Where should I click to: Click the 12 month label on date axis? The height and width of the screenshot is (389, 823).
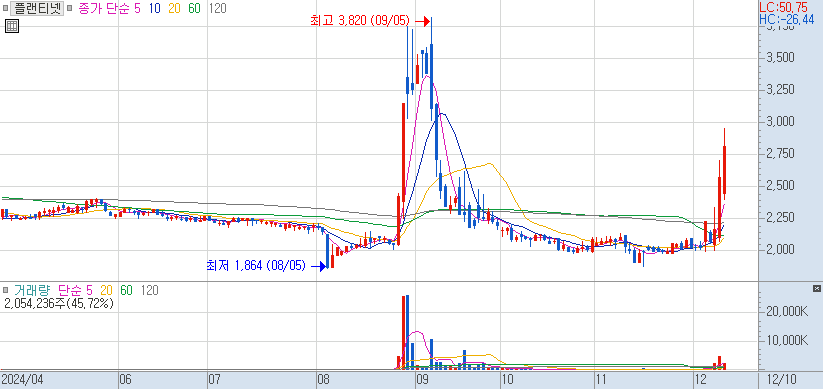(700, 380)
